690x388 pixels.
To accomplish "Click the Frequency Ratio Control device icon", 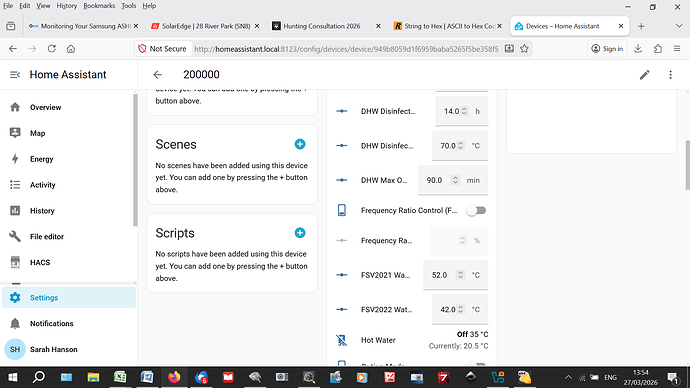I will tap(341, 211).
